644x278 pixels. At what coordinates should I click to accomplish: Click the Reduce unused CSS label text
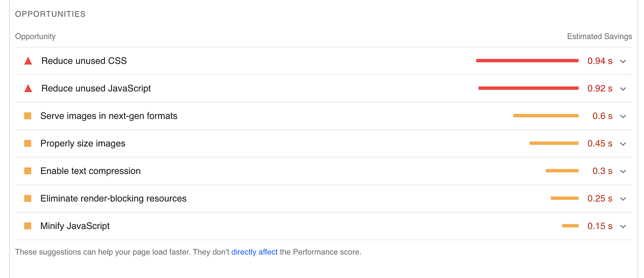point(84,61)
